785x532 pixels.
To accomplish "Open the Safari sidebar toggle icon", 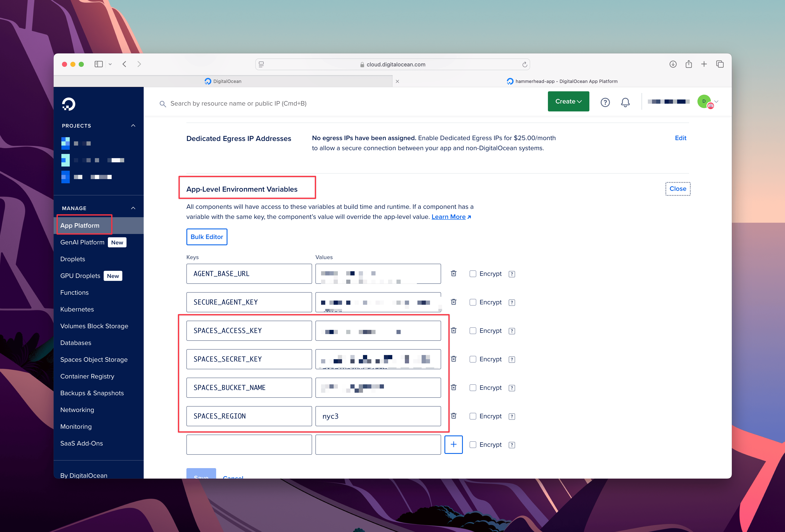I will 98,64.
